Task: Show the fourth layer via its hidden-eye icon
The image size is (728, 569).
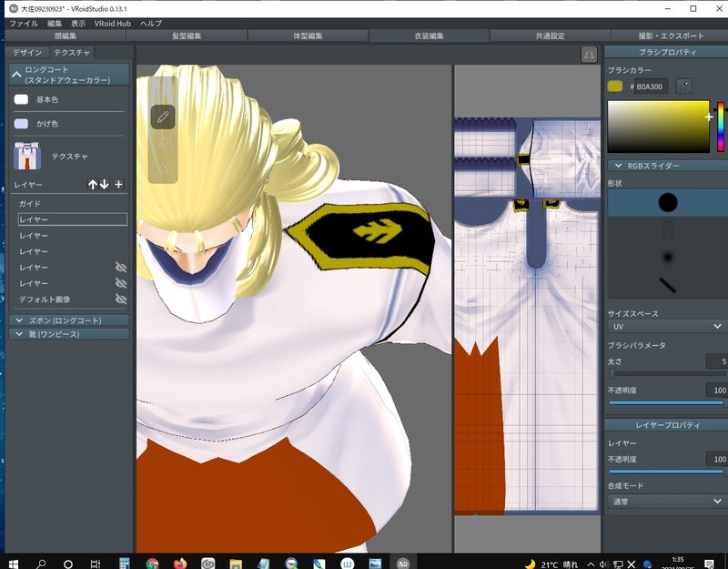Action: click(x=121, y=267)
